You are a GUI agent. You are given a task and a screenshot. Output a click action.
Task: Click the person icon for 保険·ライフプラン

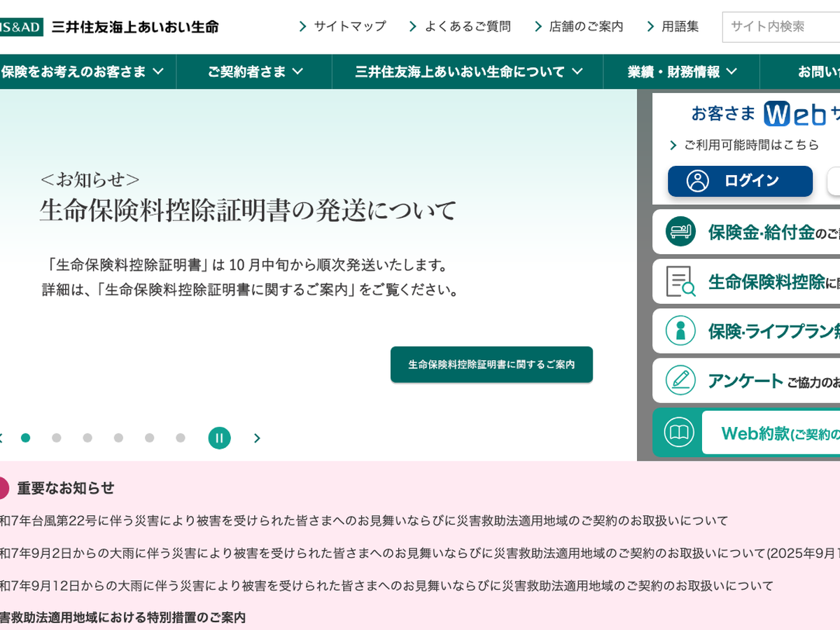[680, 330]
